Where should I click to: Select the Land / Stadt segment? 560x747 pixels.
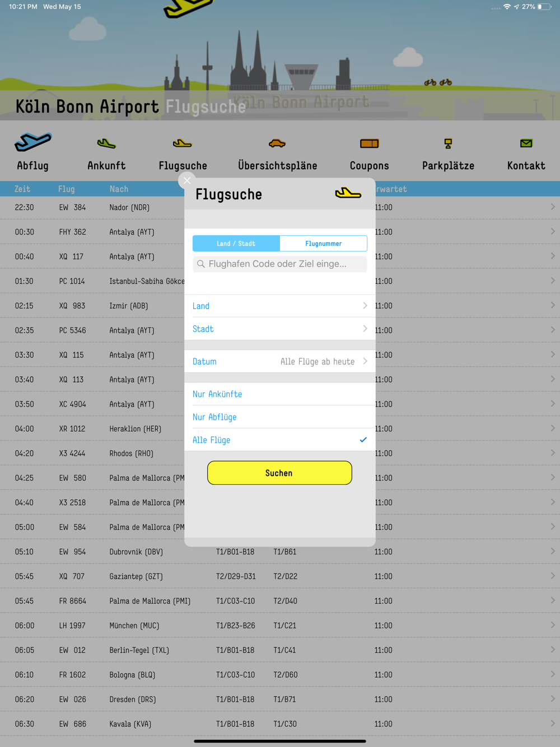tap(236, 244)
